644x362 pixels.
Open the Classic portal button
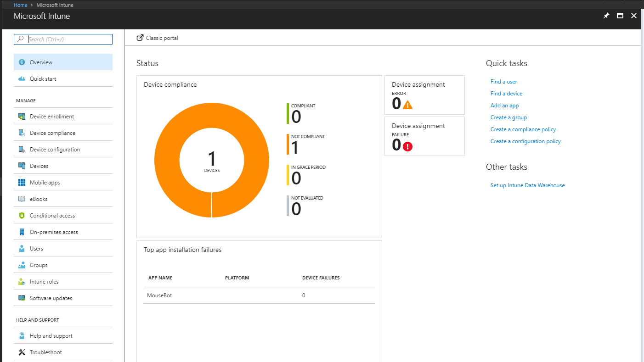pos(158,38)
